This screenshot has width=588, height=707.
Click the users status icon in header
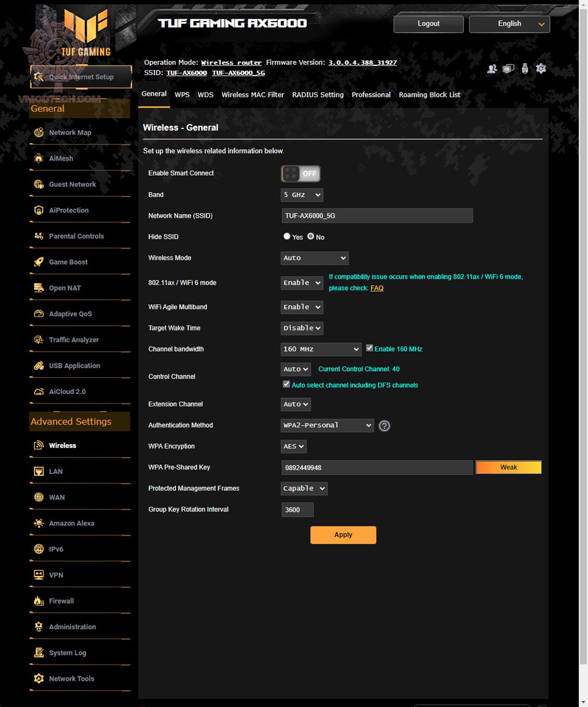click(x=492, y=69)
